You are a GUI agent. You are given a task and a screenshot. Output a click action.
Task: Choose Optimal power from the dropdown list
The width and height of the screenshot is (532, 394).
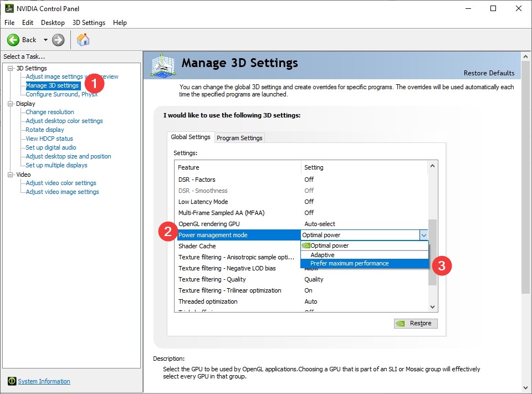coord(365,245)
